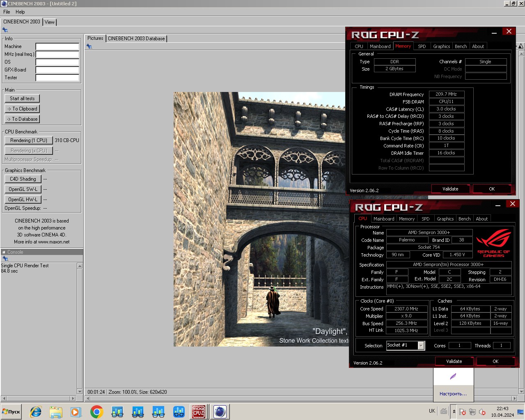Viewport: 525px width, 420px height.
Task: Open the Socket #1 selection dropdown
Action: tap(421, 346)
